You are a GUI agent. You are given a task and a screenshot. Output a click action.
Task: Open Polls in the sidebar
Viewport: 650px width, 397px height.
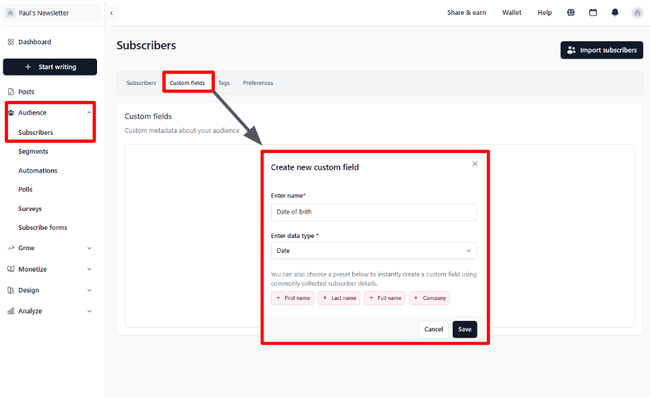25,189
